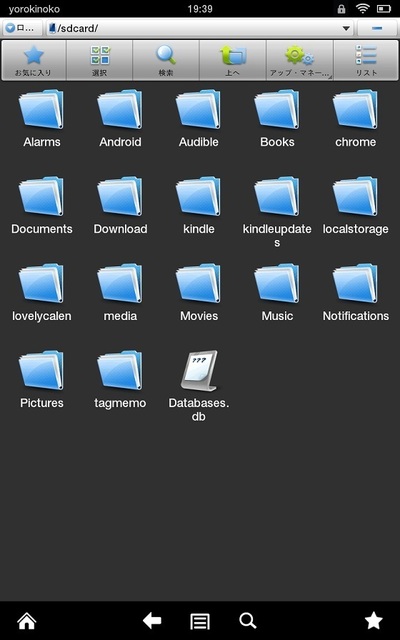Viewport: 400px width, 640px height.
Task: Tap the magnifier in bottom navigation bar
Action: click(x=248, y=621)
